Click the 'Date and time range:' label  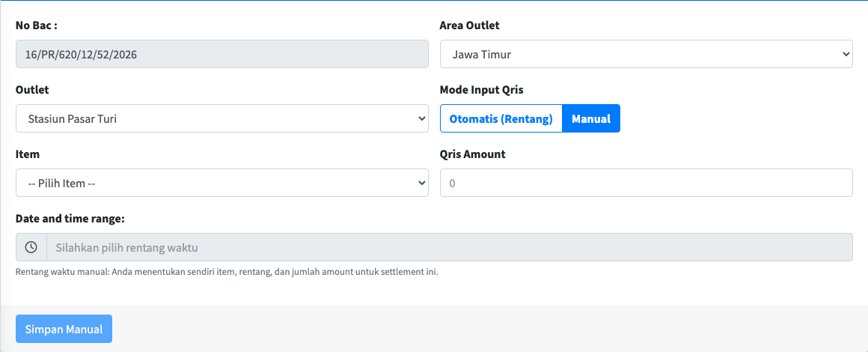click(x=70, y=219)
